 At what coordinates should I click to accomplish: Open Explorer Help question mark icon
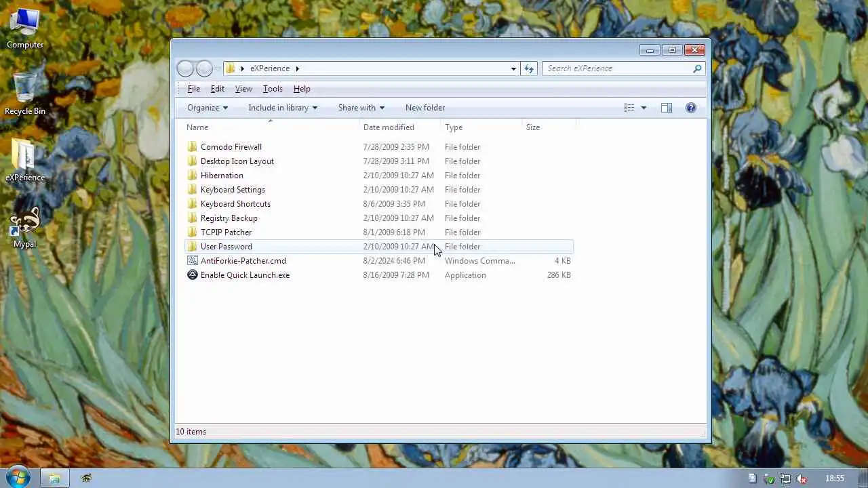tap(691, 108)
